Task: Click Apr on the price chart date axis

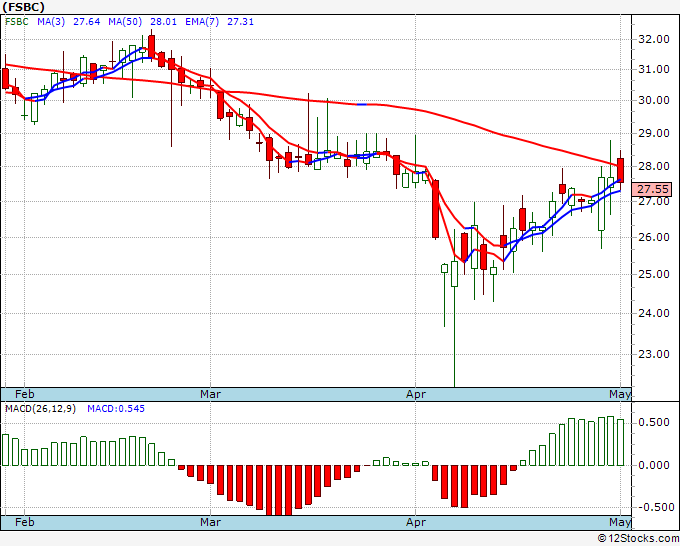Action: tap(416, 394)
